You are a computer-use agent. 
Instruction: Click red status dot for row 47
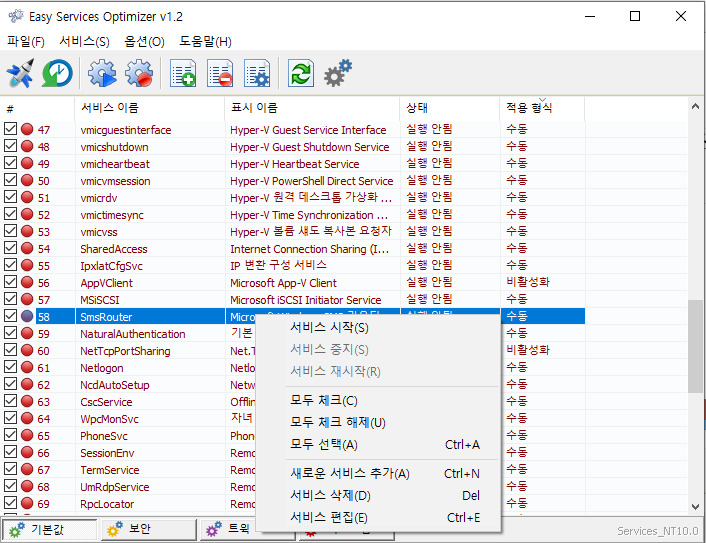tap(27, 129)
